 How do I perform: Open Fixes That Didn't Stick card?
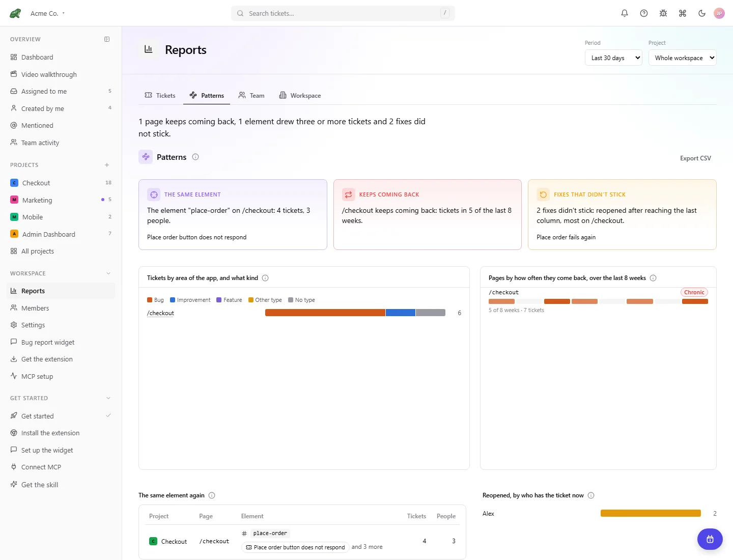(x=622, y=214)
